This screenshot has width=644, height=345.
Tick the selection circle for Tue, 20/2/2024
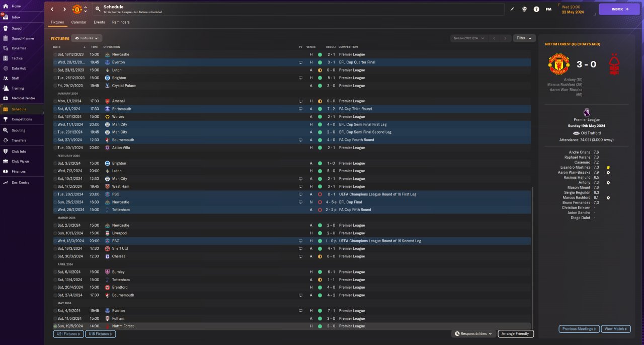[55, 194]
